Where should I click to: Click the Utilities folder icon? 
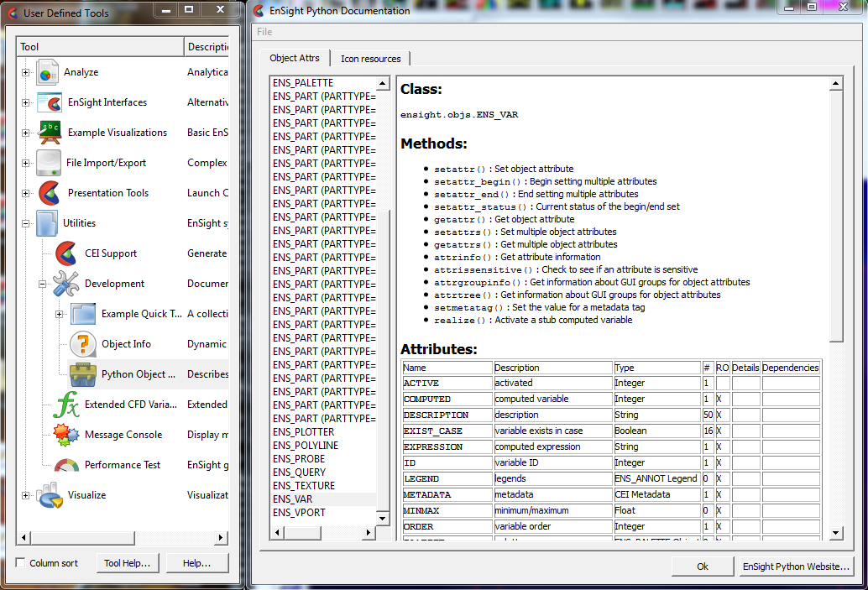pos(47,223)
